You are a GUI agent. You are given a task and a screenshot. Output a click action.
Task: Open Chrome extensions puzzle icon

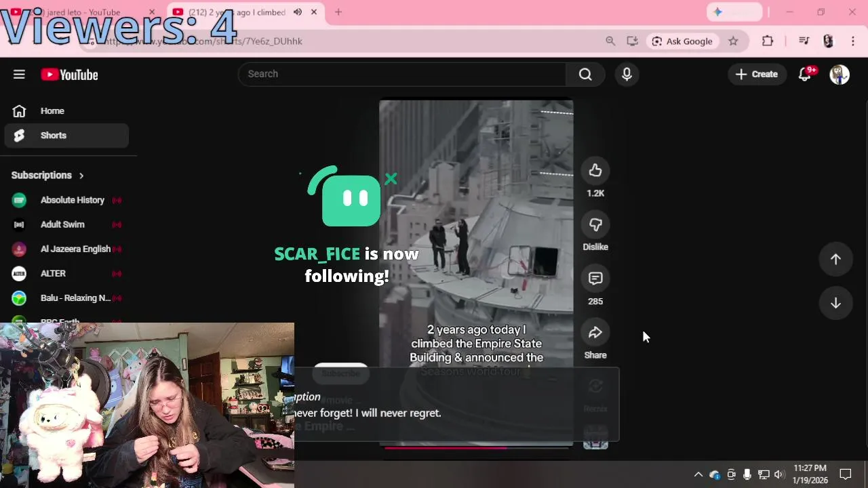point(768,41)
